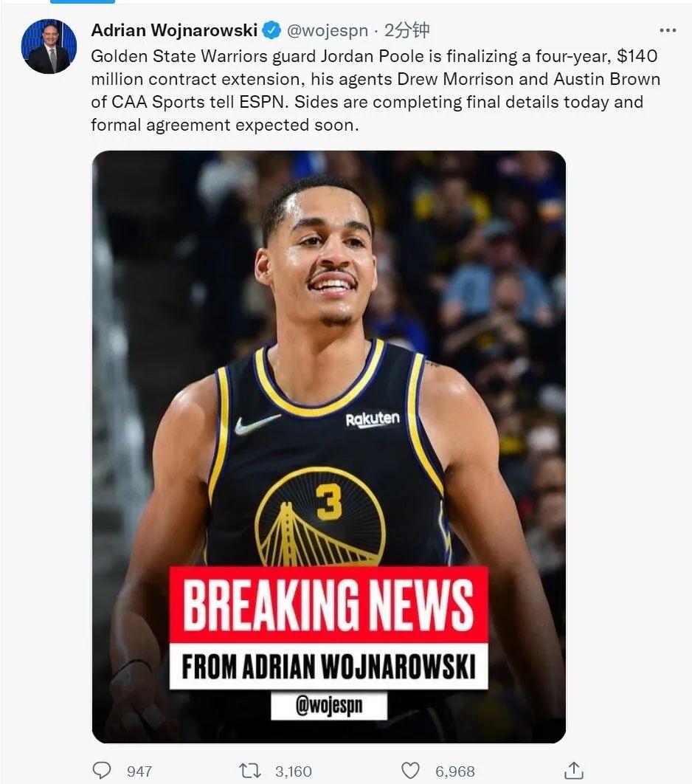Click the blue verified badge
This screenshot has width=692, height=784.
[x=271, y=30]
